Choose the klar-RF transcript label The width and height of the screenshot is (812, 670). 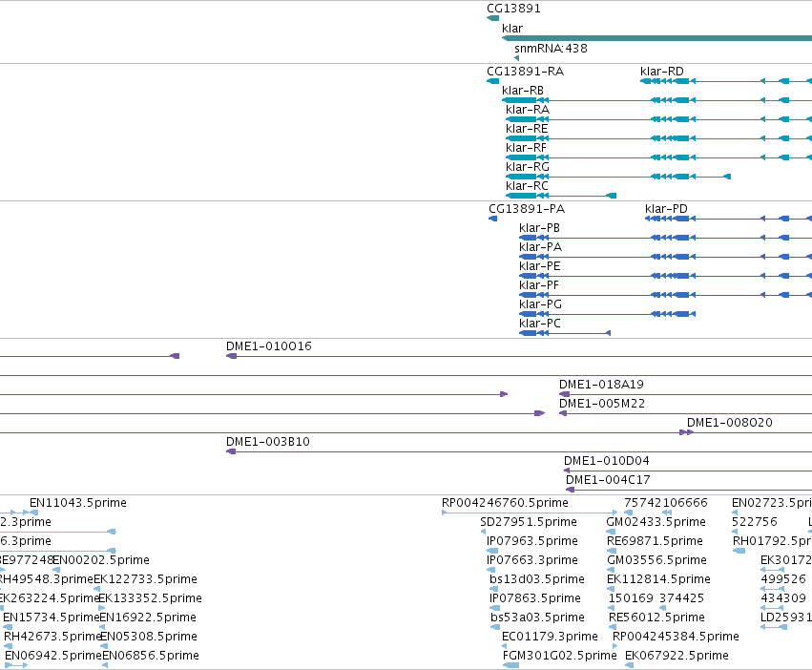point(526,148)
